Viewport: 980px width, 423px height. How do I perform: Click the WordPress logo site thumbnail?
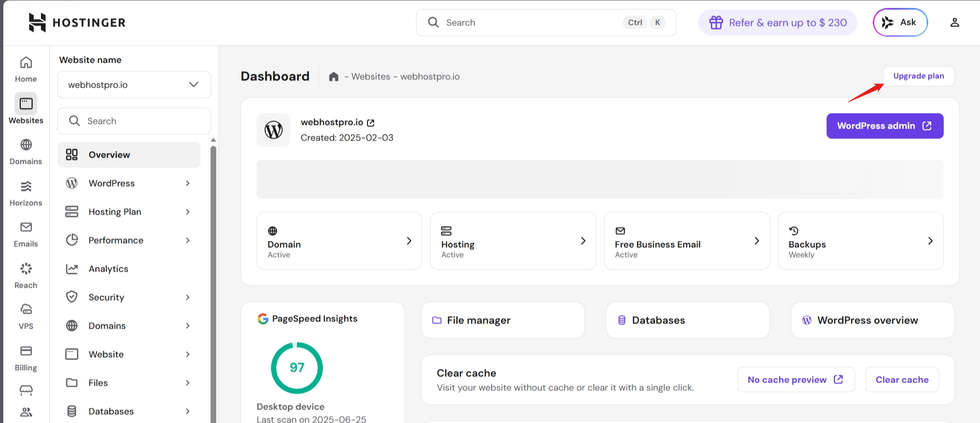(274, 130)
